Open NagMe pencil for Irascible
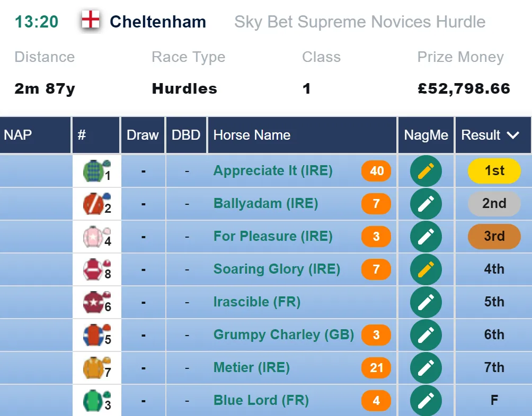 (x=426, y=302)
